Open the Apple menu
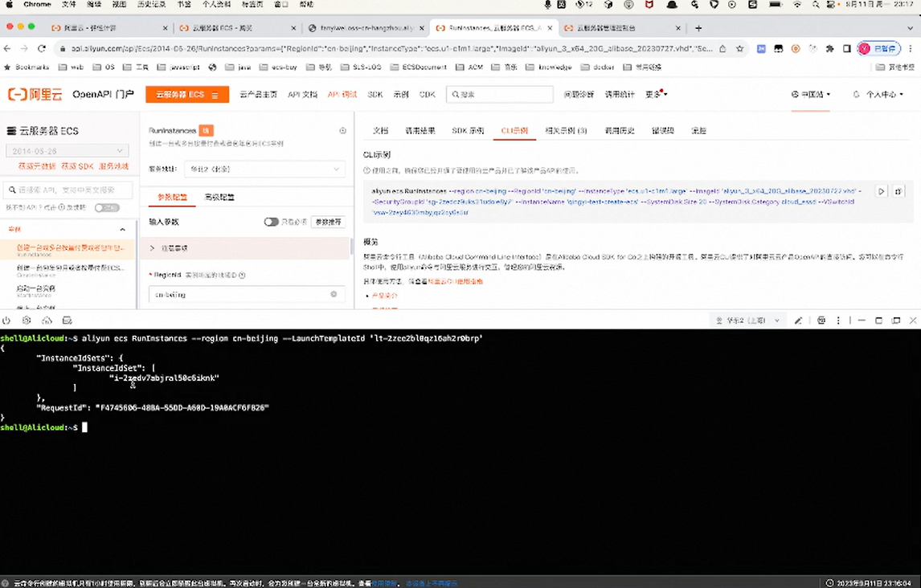Viewport: 921px width, 588px height. coord(9,4)
